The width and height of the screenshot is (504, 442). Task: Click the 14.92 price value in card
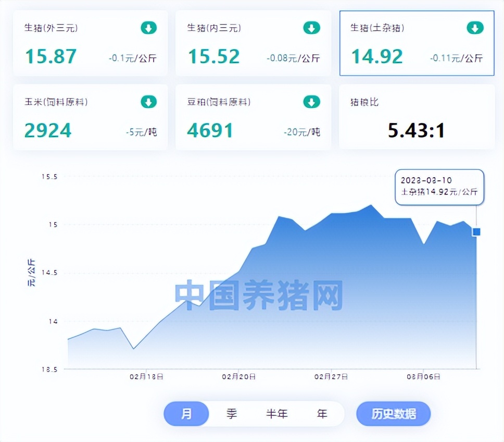click(x=377, y=56)
